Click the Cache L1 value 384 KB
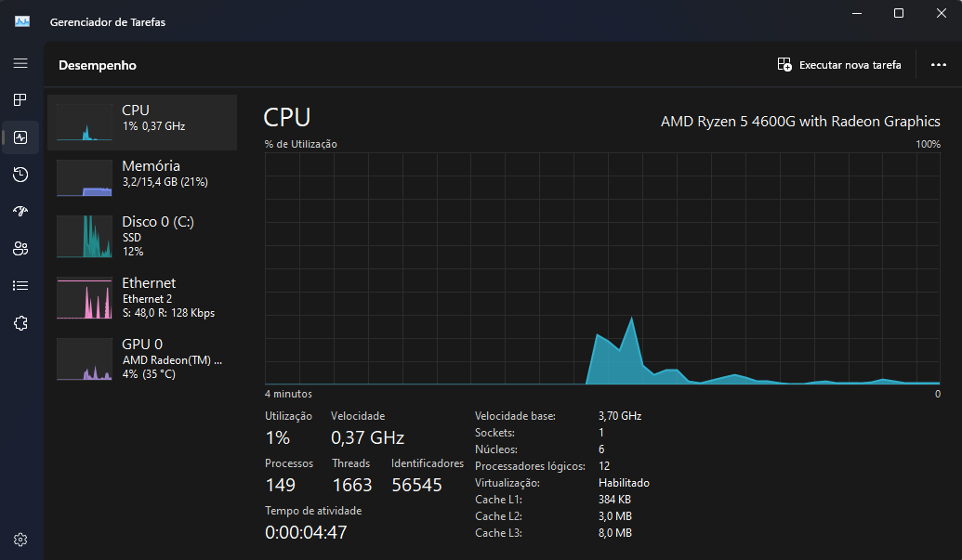This screenshot has height=560, width=962. 614,500
